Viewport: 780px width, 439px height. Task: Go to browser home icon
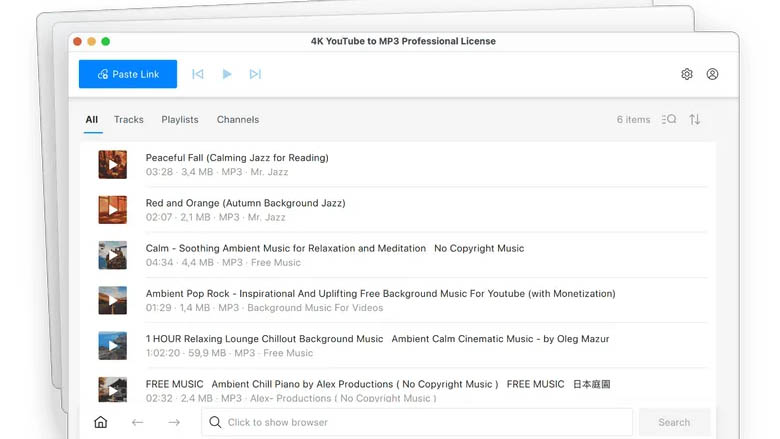100,422
